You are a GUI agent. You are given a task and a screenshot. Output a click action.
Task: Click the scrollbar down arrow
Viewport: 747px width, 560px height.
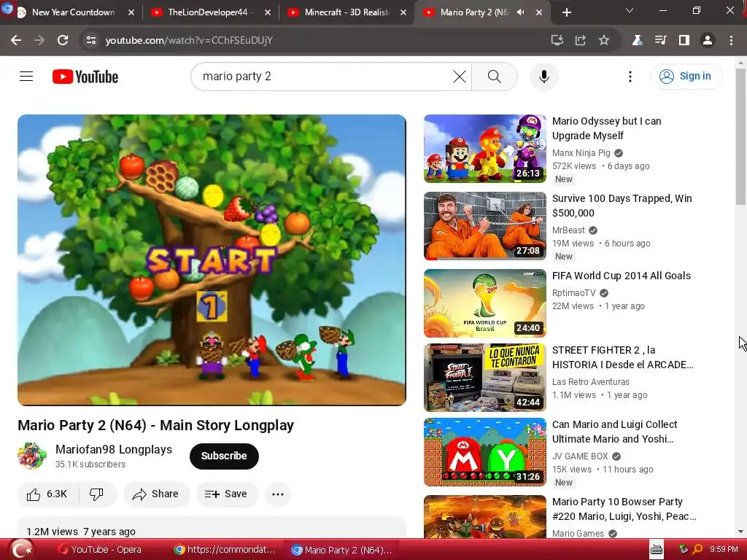pos(740,532)
